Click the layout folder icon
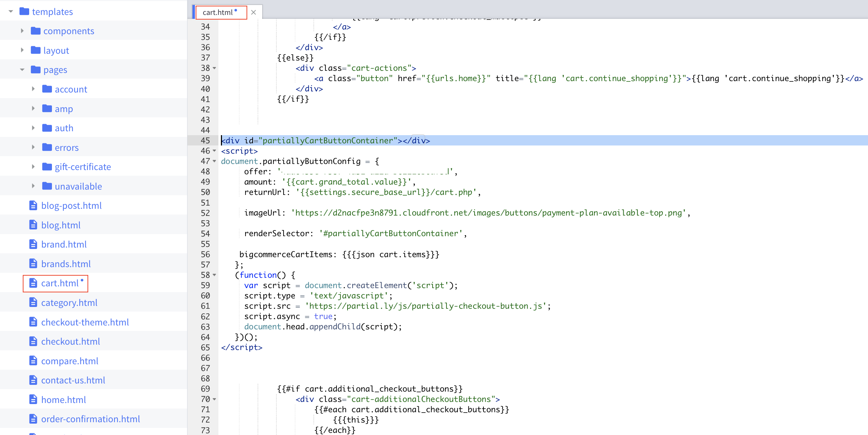The height and width of the screenshot is (435, 868). click(36, 50)
